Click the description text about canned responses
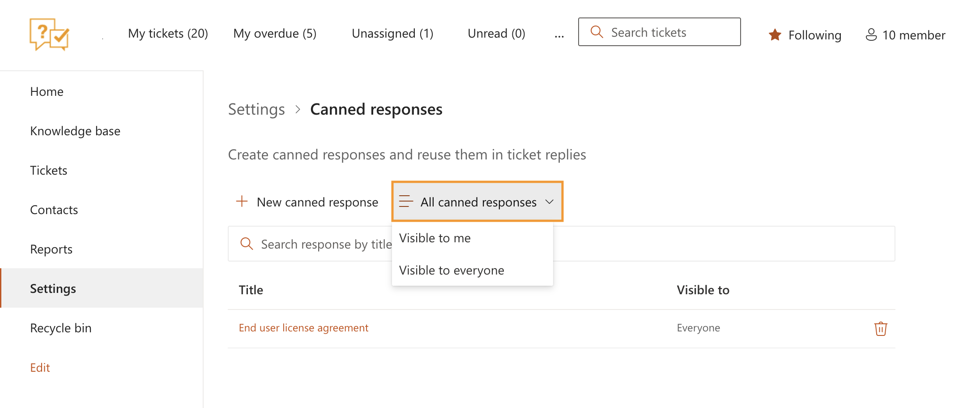 click(407, 155)
